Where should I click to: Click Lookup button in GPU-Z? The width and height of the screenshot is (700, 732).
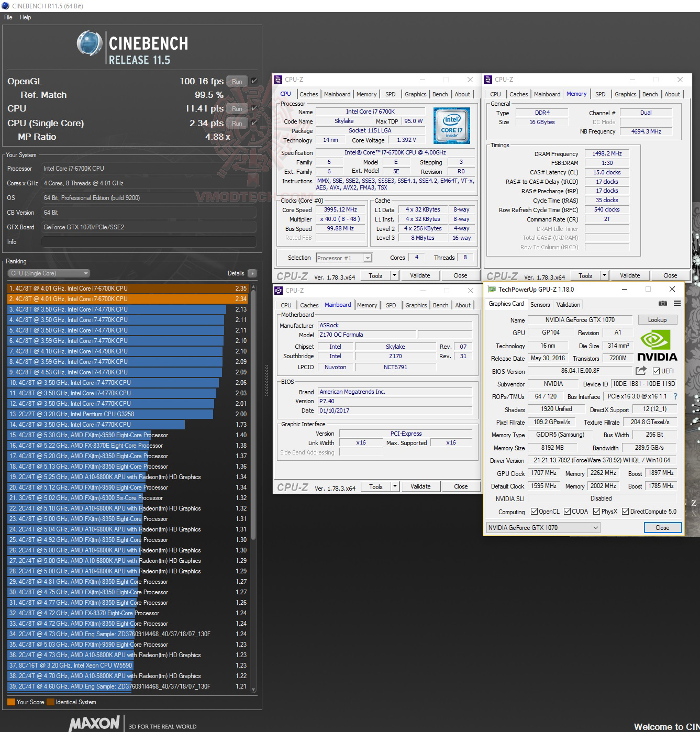(x=657, y=320)
